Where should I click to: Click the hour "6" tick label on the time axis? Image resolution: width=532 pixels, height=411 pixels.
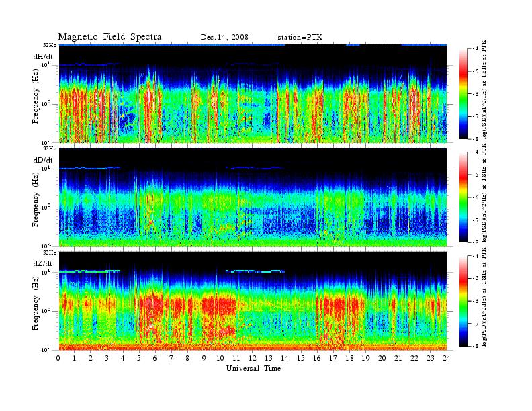155,358
